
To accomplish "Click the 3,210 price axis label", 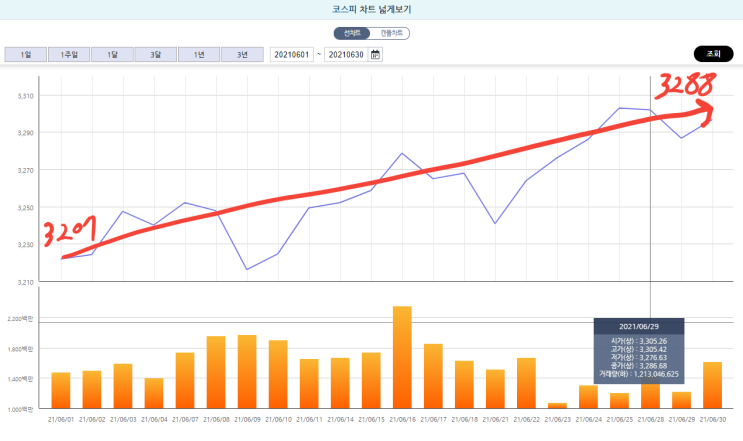I will 26,282.
